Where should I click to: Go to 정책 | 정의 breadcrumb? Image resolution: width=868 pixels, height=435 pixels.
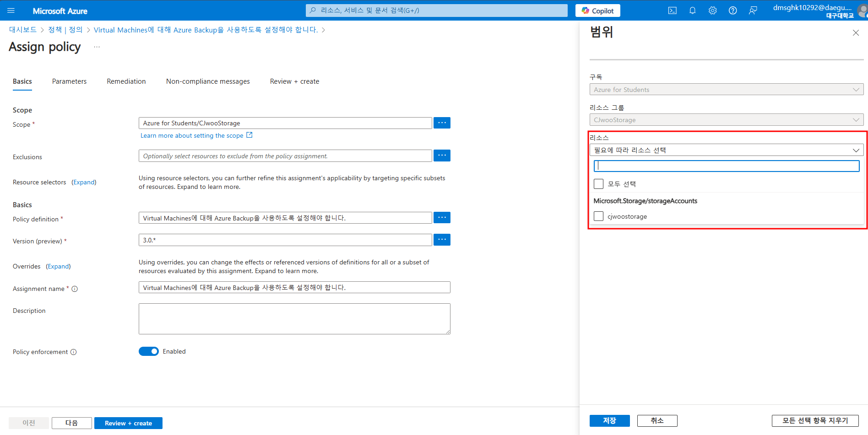tap(65, 30)
